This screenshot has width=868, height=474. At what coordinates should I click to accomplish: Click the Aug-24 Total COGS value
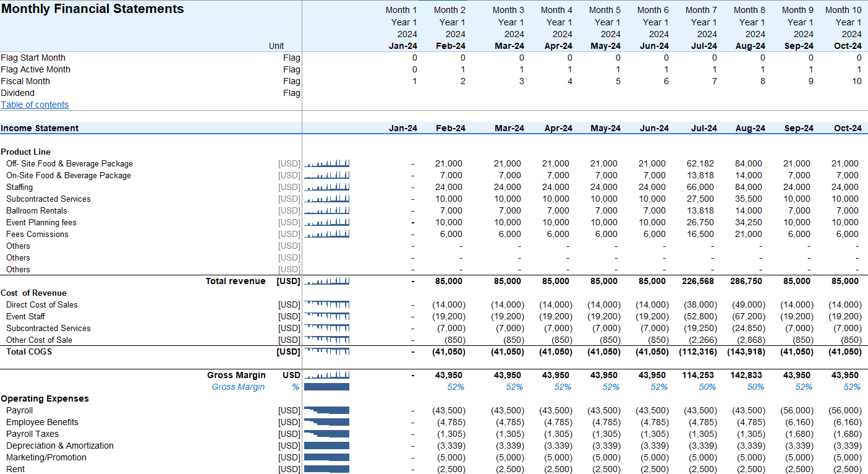tap(746, 351)
